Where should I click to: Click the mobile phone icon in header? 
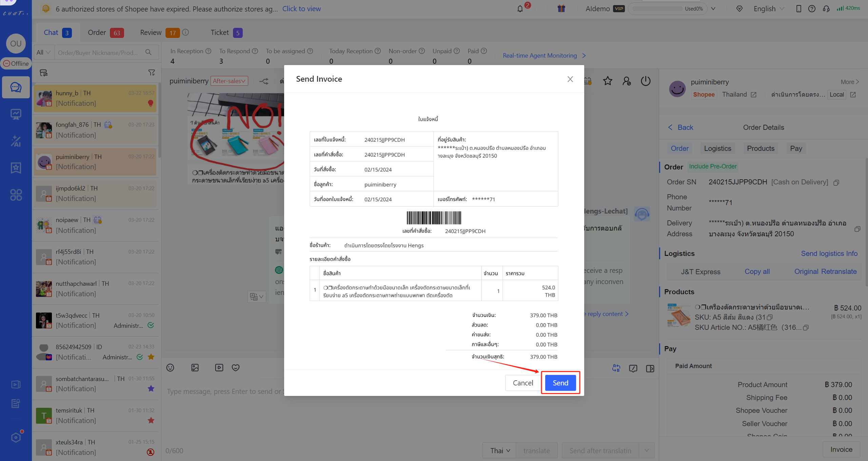point(798,9)
